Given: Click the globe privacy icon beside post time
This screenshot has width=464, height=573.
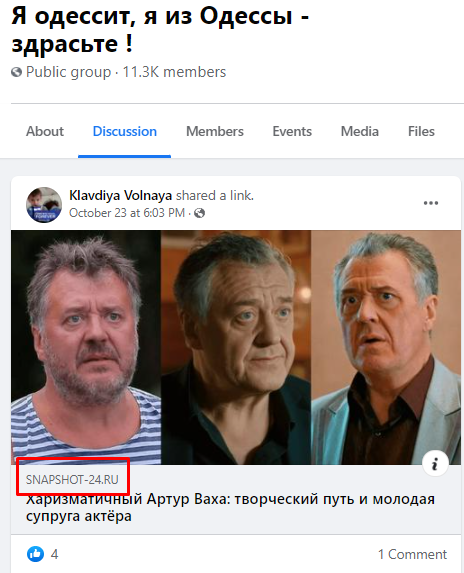Looking at the screenshot, I should (199, 213).
